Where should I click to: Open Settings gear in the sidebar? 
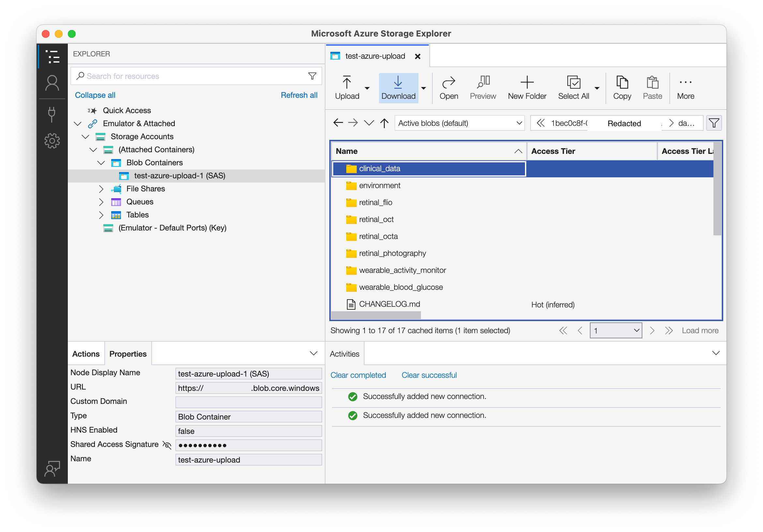point(52,141)
